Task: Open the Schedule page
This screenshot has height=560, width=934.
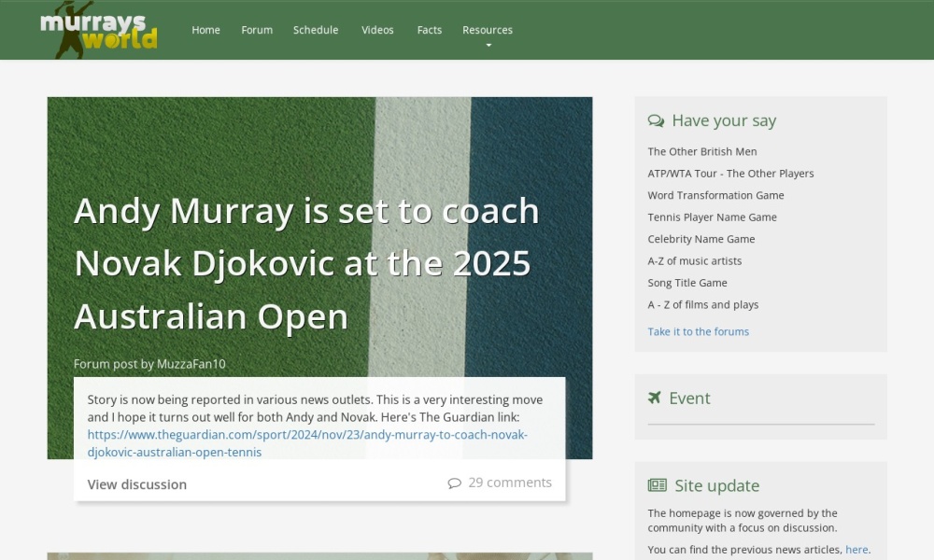Action: (316, 30)
